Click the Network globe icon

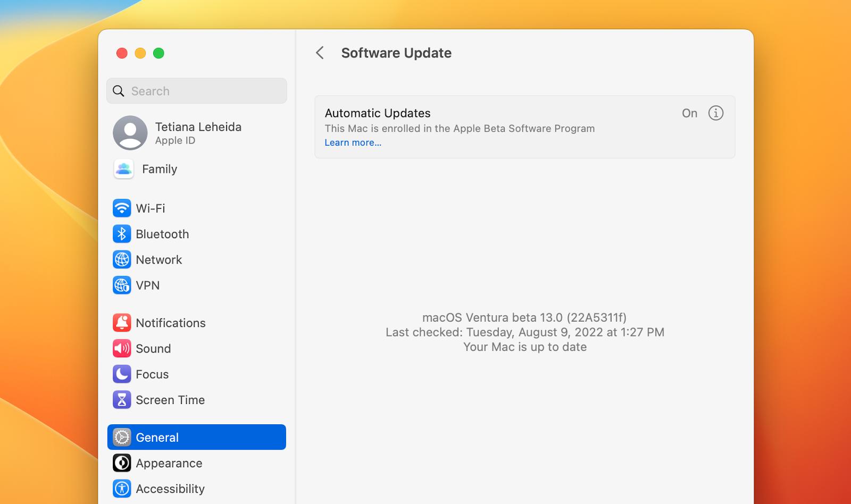point(122,259)
